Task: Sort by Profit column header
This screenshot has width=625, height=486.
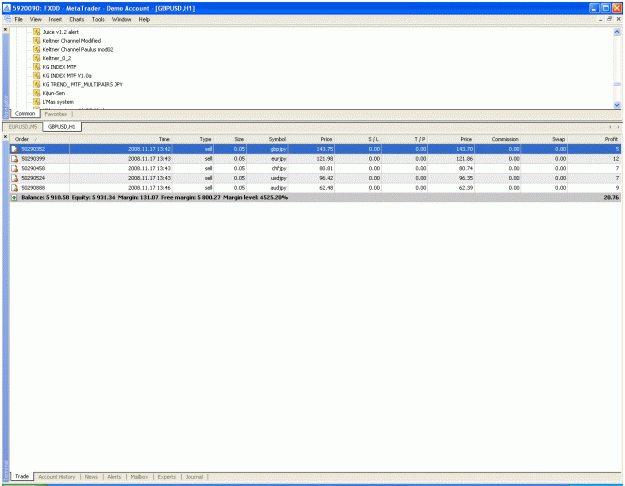Action: point(594,139)
